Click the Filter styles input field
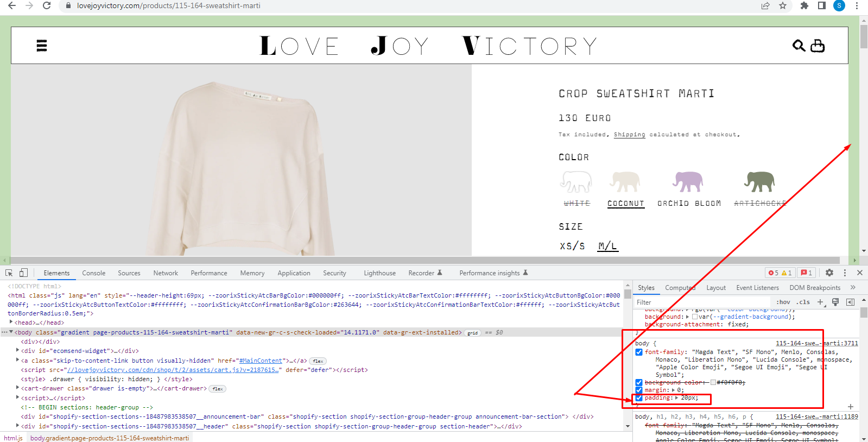This screenshot has height=442, width=868. tap(702, 302)
